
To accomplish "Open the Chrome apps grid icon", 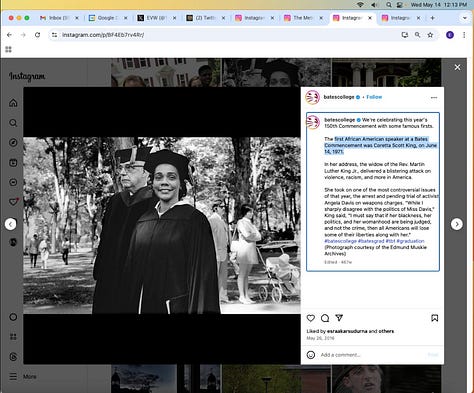I will 8,49.
